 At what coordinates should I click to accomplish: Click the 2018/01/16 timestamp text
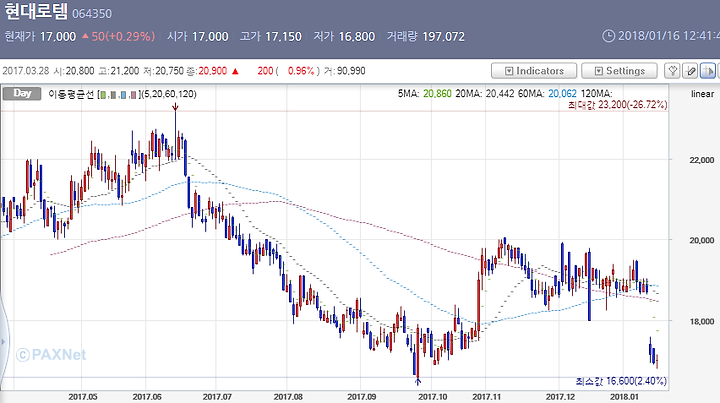coord(669,36)
